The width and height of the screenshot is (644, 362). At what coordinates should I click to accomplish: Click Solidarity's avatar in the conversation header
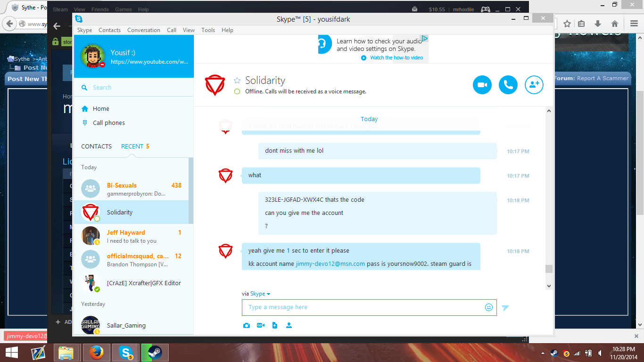(x=215, y=85)
